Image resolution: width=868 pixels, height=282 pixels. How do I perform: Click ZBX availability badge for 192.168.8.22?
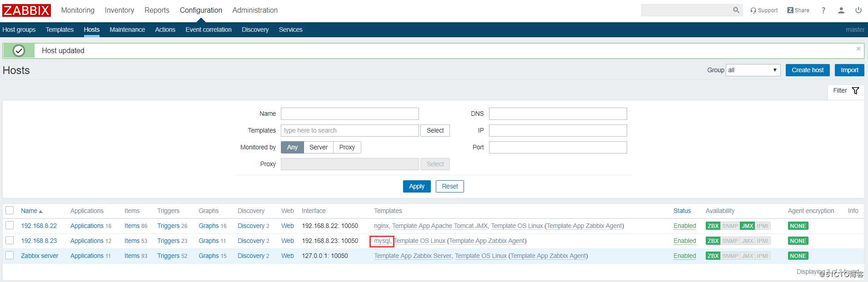point(713,226)
